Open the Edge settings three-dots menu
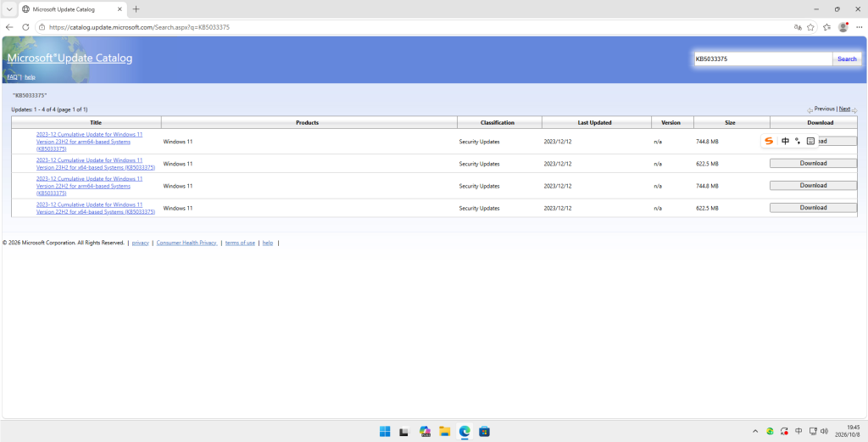Image resolution: width=868 pixels, height=442 pixels. [x=860, y=27]
